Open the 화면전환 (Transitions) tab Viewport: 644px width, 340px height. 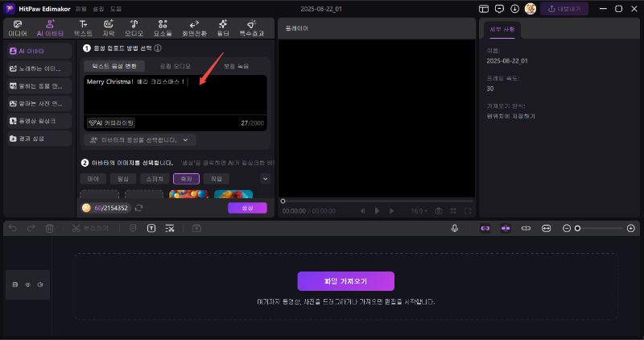point(194,28)
